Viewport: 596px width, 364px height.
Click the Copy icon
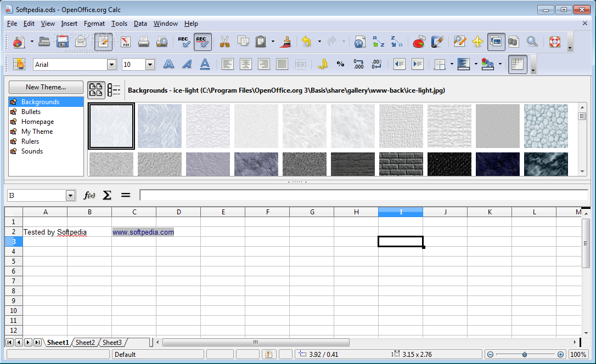click(x=243, y=41)
